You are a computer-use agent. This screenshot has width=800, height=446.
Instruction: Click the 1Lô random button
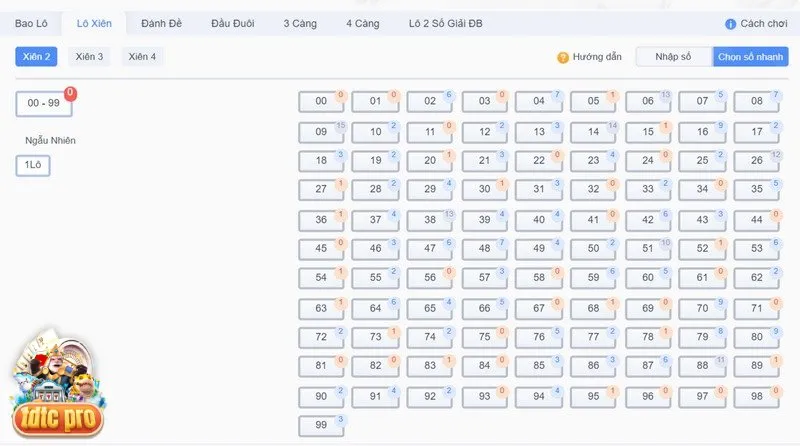coord(33,165)
